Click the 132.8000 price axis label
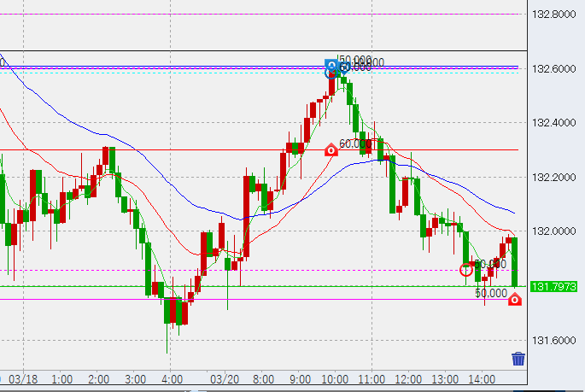The image size is (585, 392). point(554,15)
